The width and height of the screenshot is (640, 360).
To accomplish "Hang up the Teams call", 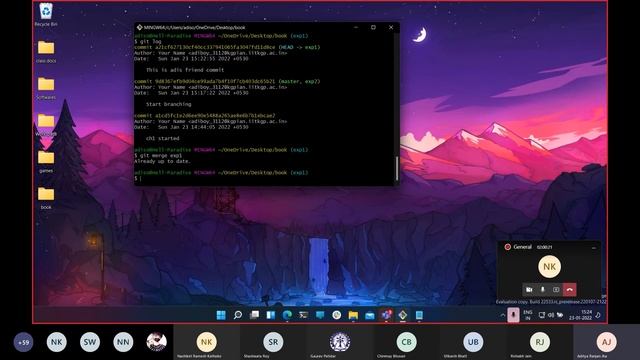I will pyautogui.click(x=569, y=289).
